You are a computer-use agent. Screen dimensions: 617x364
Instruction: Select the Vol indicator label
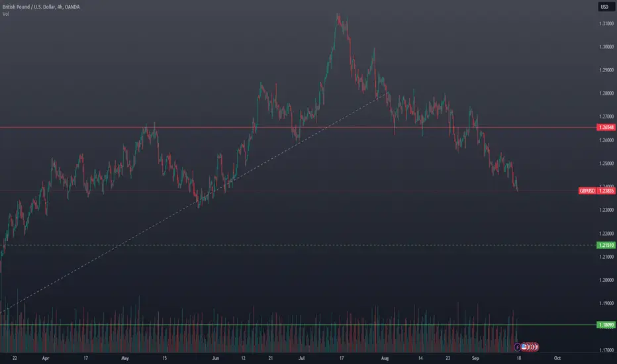[x=5, y=14]
